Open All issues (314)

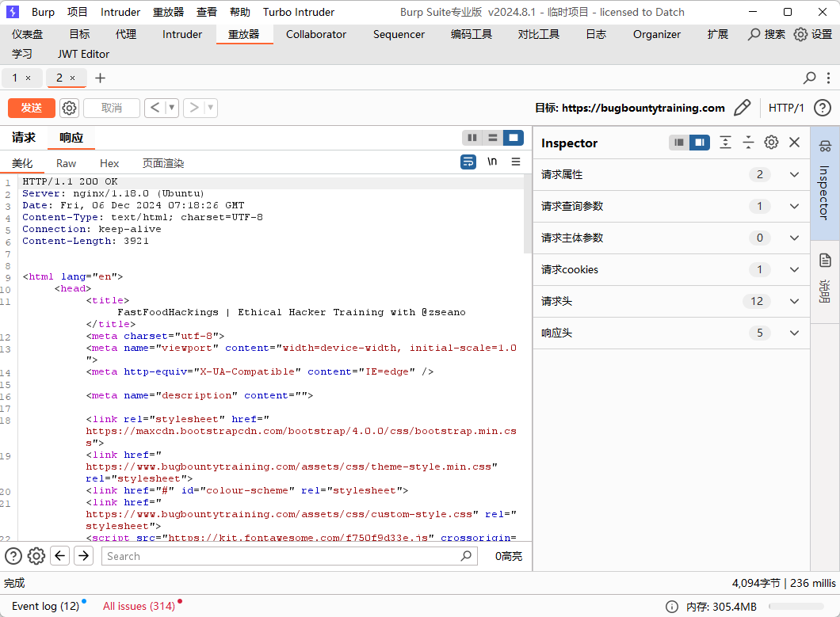tap(139, 606)
